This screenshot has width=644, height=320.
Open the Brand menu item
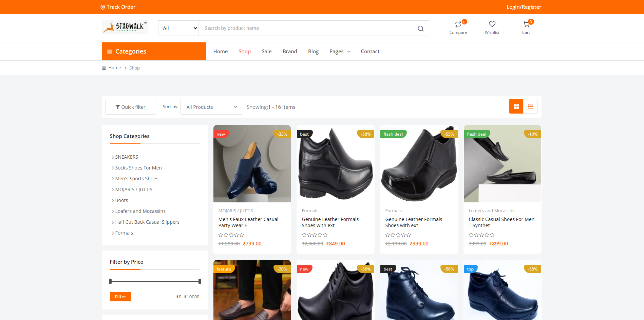(290, 52)
